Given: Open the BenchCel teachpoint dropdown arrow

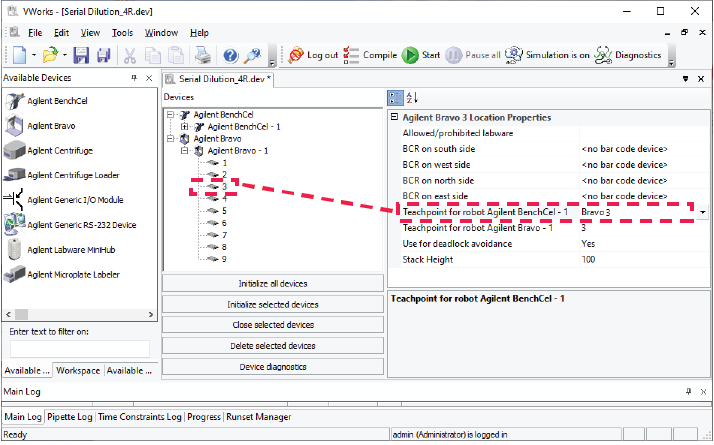Looking at the screenshot, I should coord(702,212).
